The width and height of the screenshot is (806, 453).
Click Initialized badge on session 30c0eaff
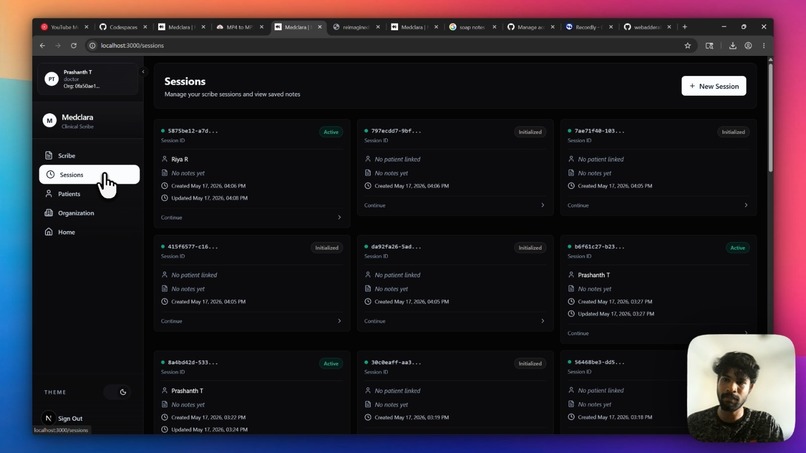click(x=530, y=364)
